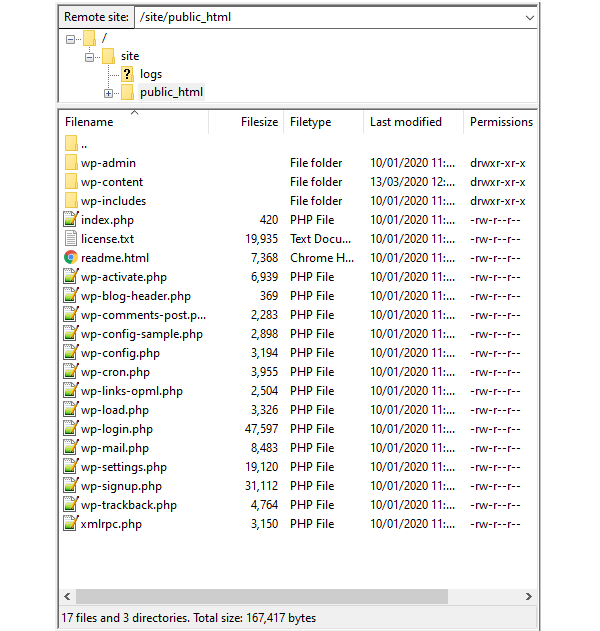Select the wp-includes filename
This screenshot has height=631, width=600.
coord(113,201)
